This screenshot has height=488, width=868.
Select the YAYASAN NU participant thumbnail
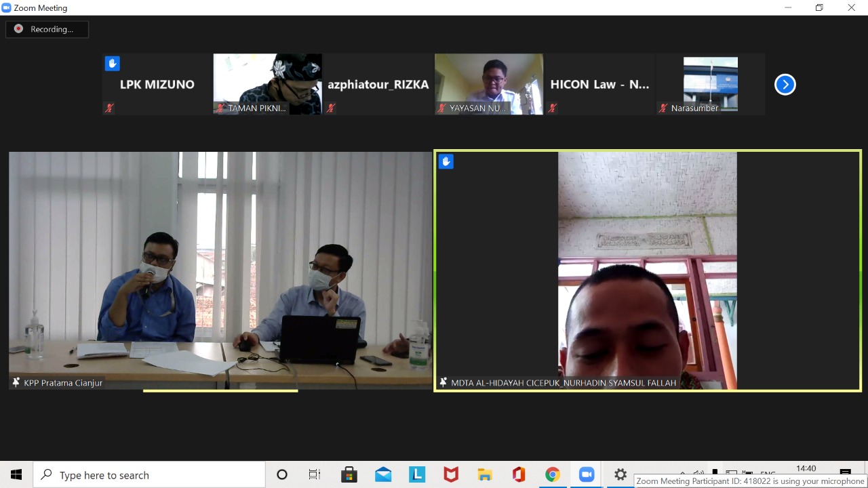(489, 84)
